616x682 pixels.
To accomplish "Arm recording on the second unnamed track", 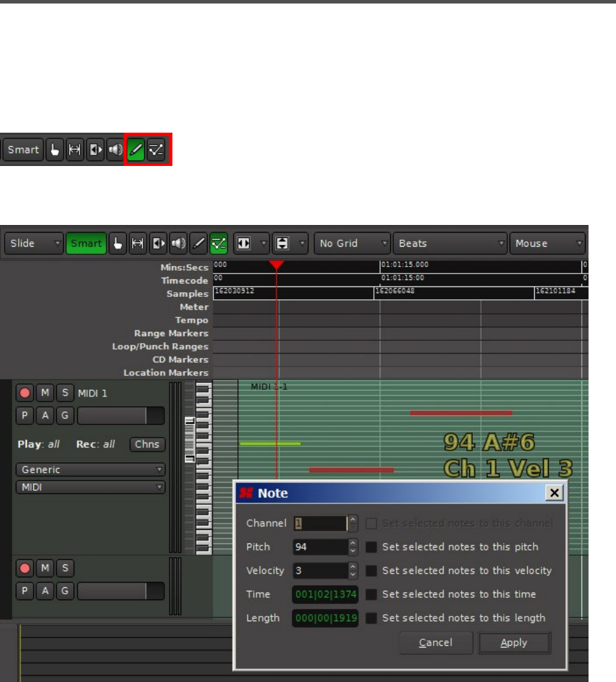I will coord(25,568).
